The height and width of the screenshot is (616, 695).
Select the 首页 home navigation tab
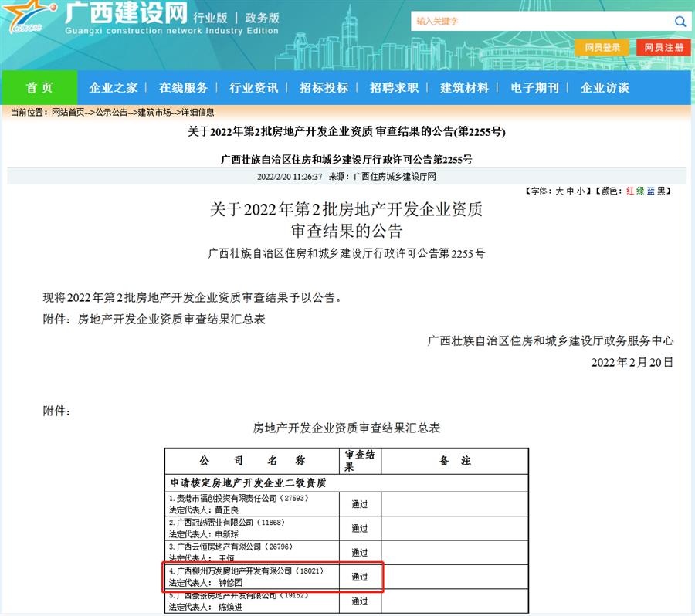(39, 88)
